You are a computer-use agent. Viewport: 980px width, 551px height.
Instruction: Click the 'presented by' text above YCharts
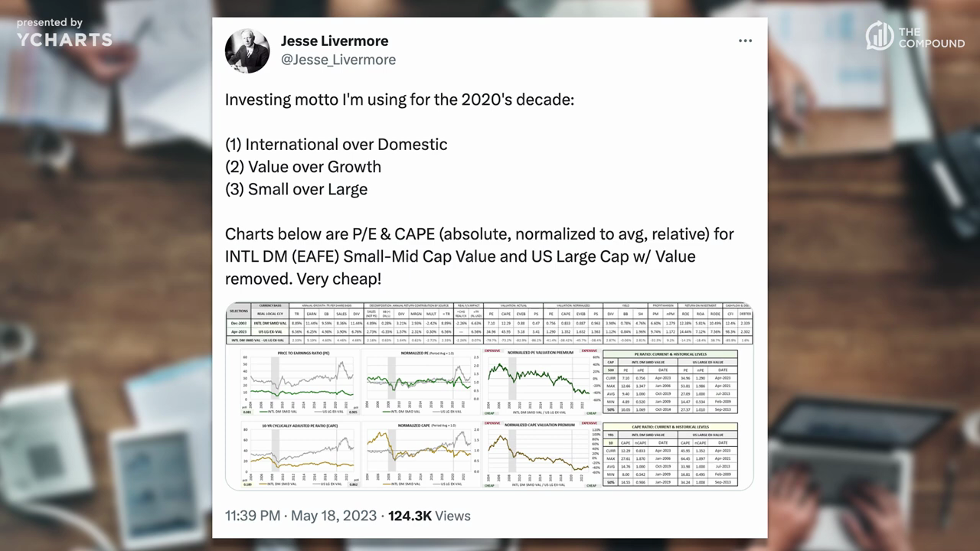(x=49, y=23)
